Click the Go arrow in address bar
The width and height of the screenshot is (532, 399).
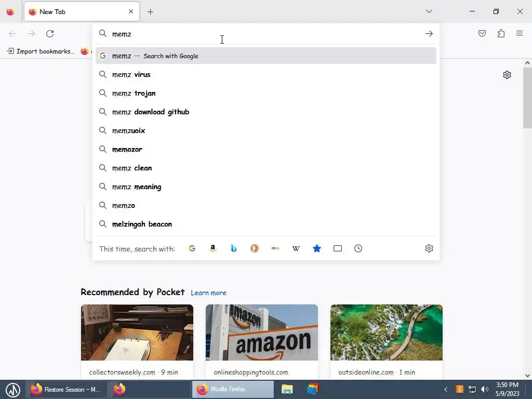pos(429,34)
